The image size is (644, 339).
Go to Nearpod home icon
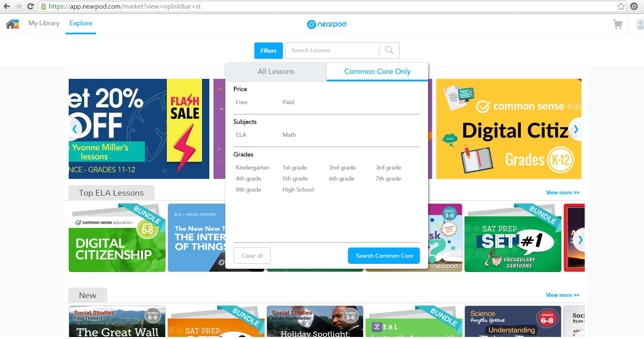12,24
